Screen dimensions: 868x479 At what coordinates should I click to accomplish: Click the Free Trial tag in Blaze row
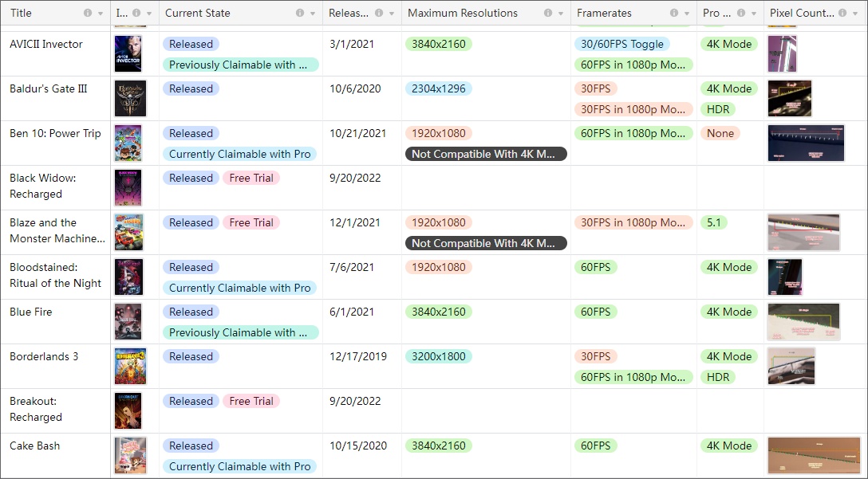pyautogui.click(x=251, y=222)
